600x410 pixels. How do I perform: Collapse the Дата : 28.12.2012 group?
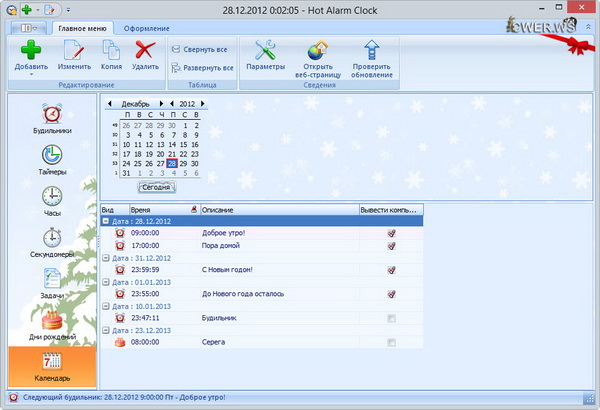[106, 220]
